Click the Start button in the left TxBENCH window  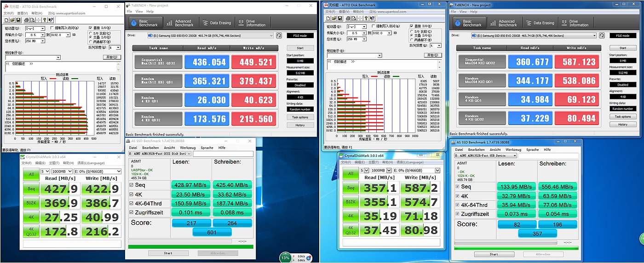point(300,48)
